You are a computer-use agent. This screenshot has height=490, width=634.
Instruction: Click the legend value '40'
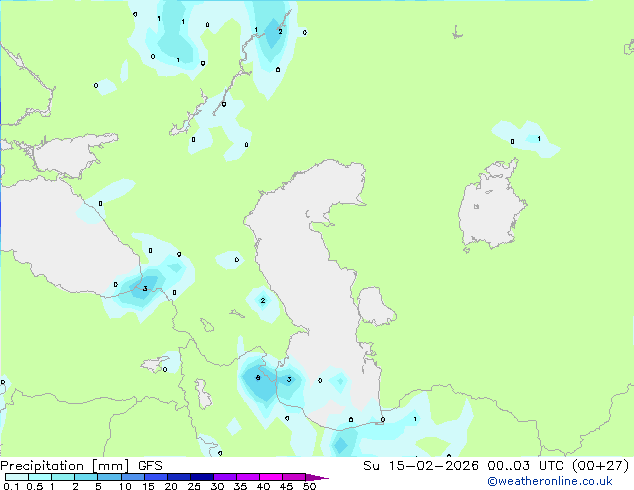[263, 486]
